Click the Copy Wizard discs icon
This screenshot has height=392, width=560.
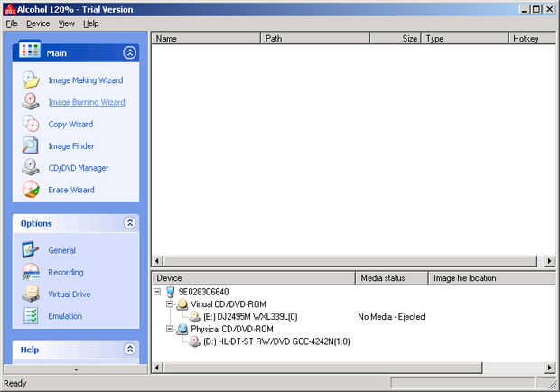pyautogui.click(x=31, y=124)
